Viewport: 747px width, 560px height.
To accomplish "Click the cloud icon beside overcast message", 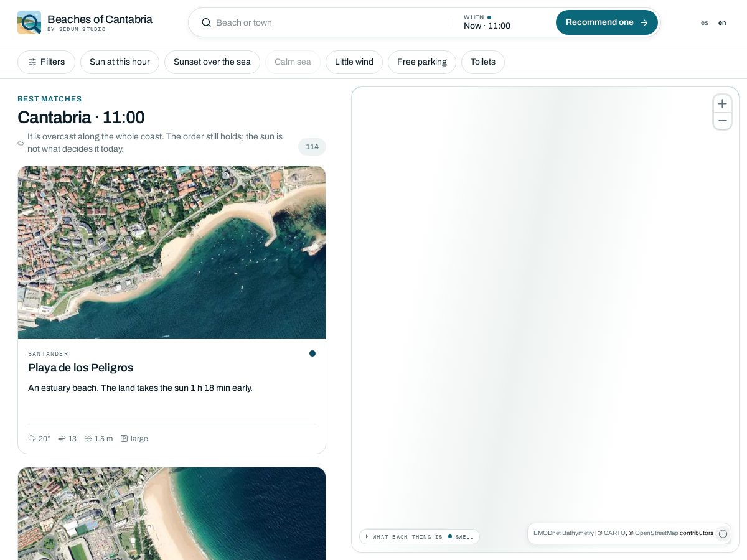I will pyautogui.click(x=21, y=143).
